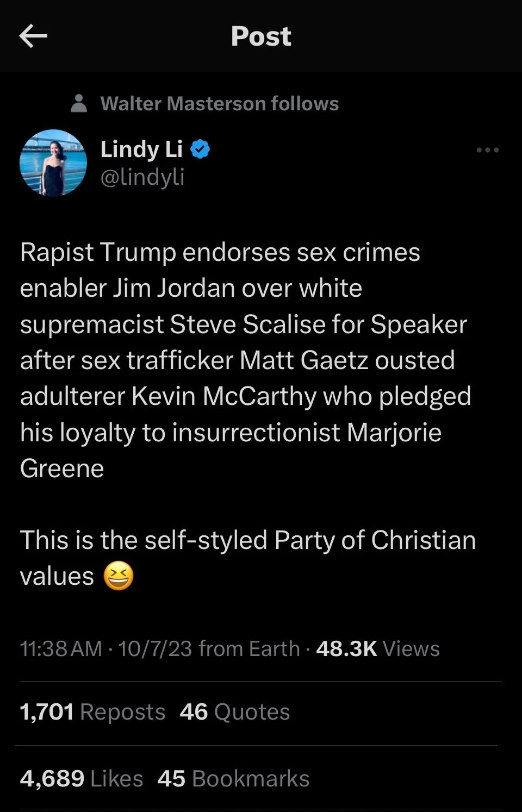Screen dimensions: 522x812
Task: Click the 11:38 AM timestamp
Action: 61,648
